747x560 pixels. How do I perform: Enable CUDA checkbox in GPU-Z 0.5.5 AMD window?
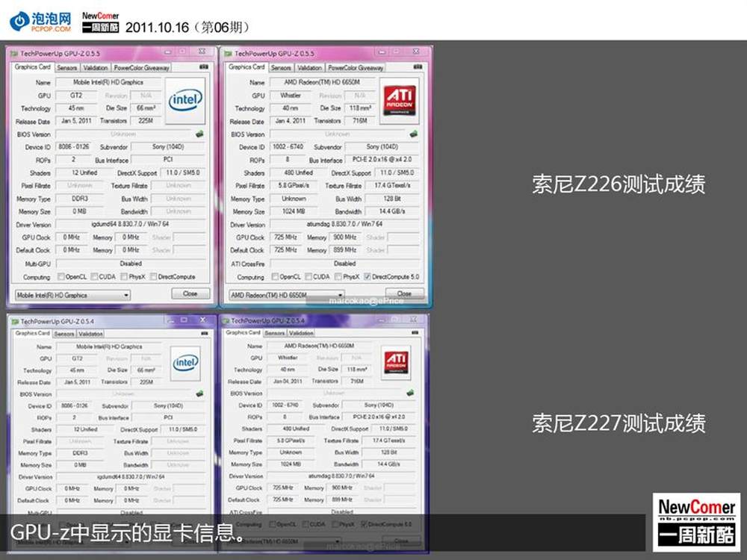click(x=309, y=277)
